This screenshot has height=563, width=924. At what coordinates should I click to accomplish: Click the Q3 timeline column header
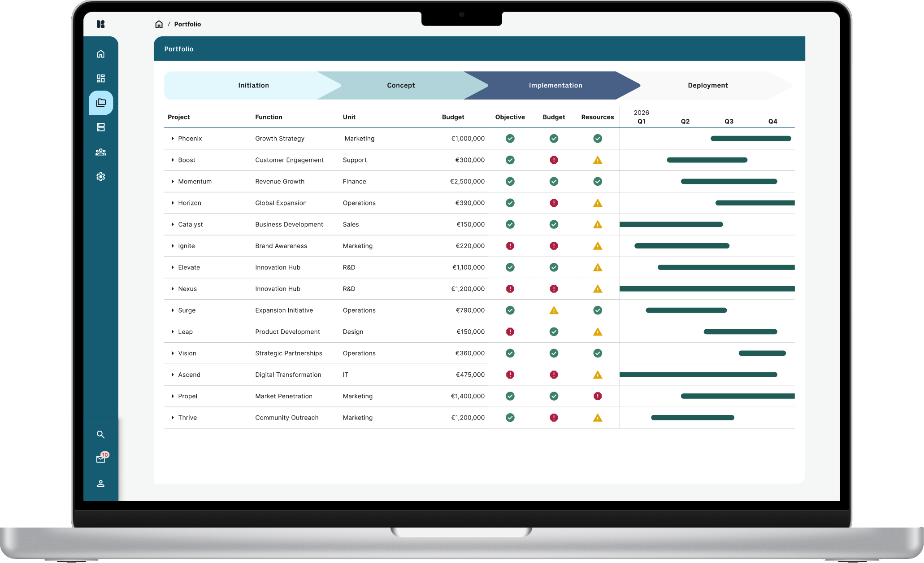[x=729, y=122]
